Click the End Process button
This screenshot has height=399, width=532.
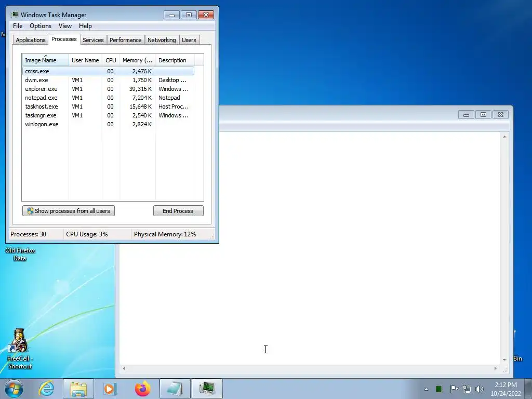[178, 211]
